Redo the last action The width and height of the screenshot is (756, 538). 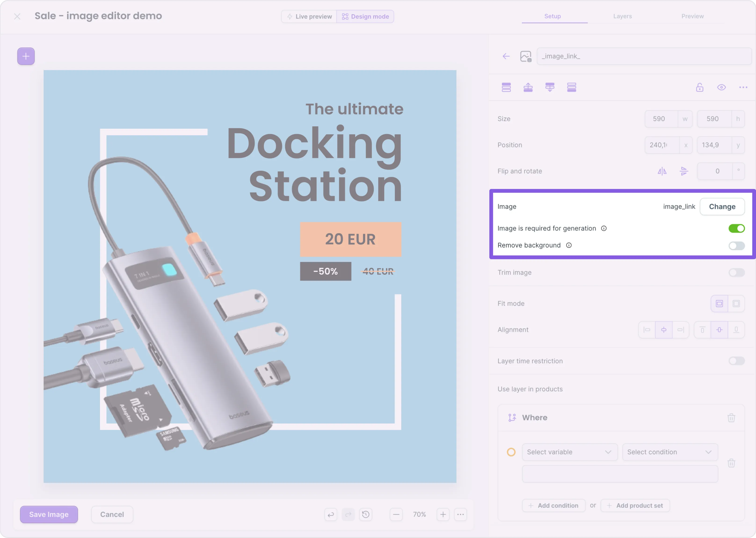(348, 514)
